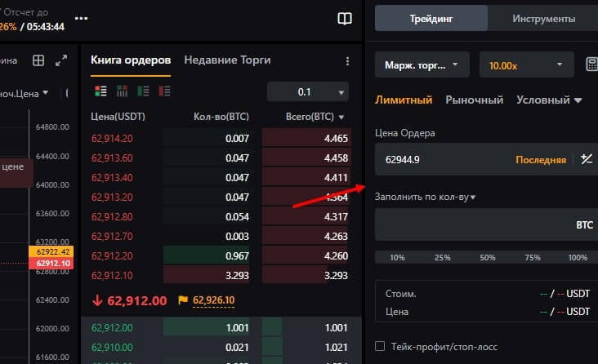Click the Последняя price button
Image resolution: width=598 pixels, height=364 pixels.
[540, 160]
